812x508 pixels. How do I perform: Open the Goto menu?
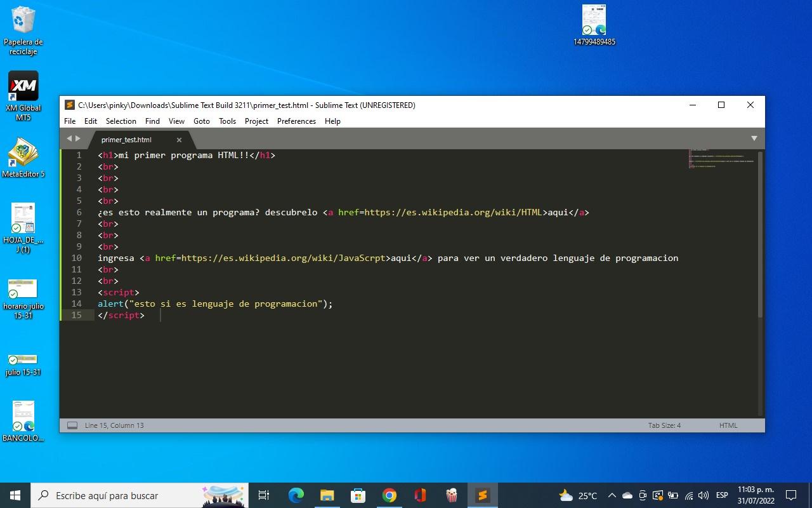pos(202,121)
